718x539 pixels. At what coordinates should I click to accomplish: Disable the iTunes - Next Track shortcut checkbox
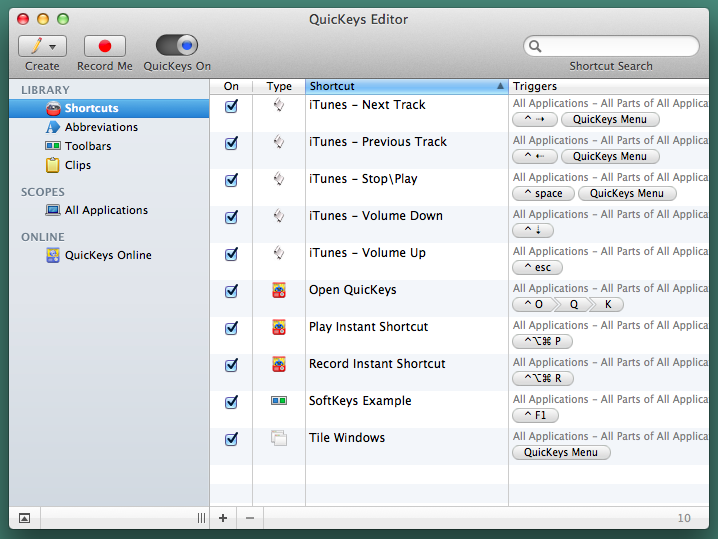(231, 106)
